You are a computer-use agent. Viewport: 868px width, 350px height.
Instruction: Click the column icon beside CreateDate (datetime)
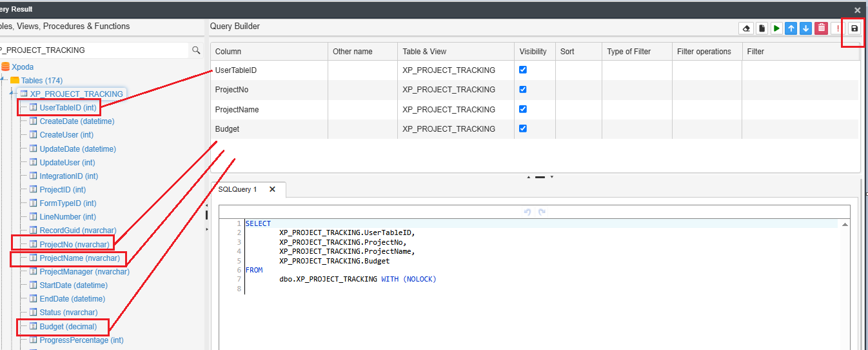tap(34, 121)
